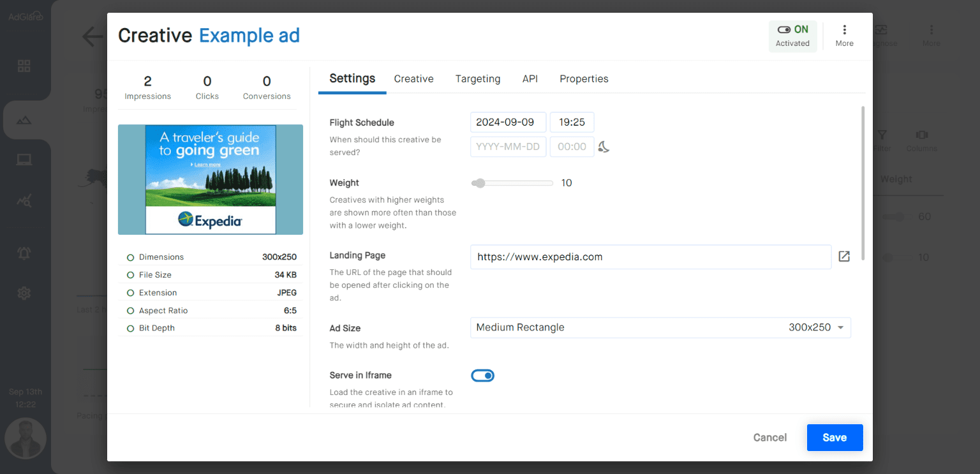Save the creative settings
The image size is (980, 474).
835,438
